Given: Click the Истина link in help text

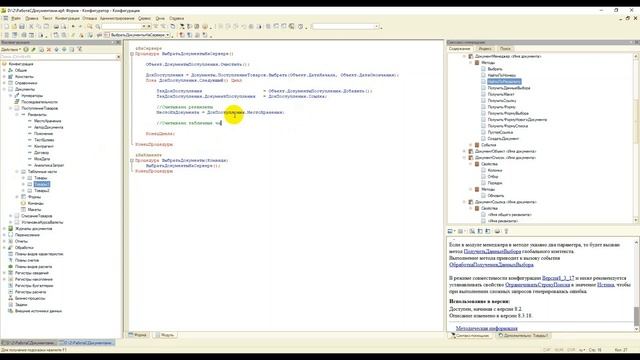Looking at the screenshot, I should [605, 285].
